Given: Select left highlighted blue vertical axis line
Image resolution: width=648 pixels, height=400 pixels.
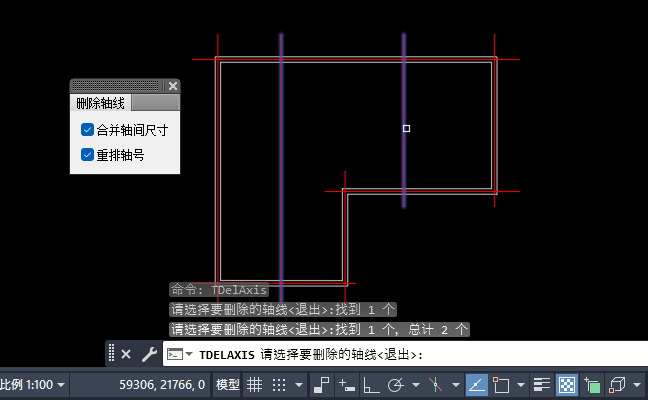Looking at the screenshot, I should pos(281,167).
